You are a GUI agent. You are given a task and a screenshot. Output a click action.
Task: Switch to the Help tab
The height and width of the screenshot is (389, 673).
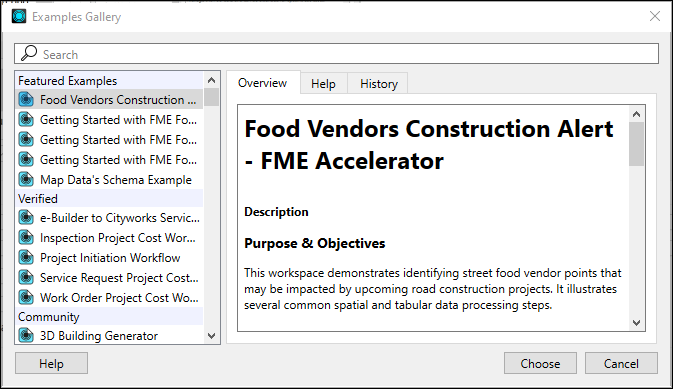point(323,84)
